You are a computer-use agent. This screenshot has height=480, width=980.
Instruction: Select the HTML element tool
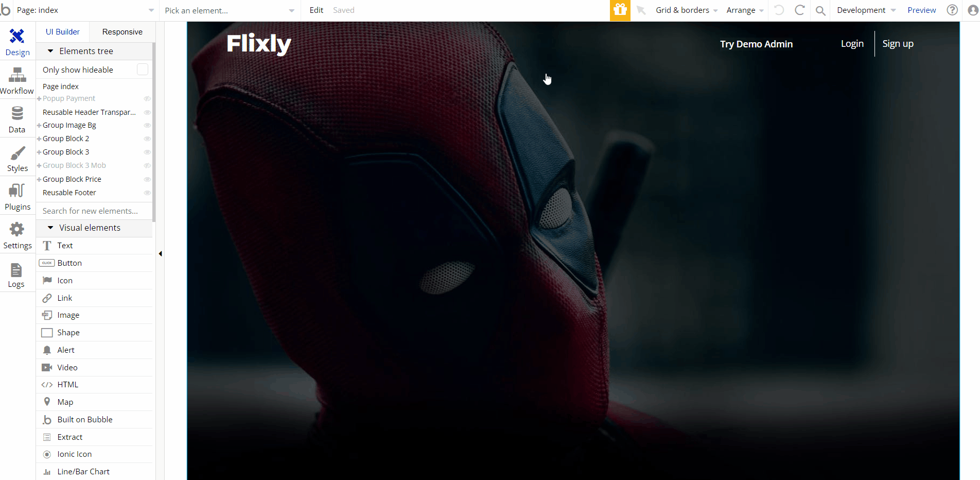point(95,385)
